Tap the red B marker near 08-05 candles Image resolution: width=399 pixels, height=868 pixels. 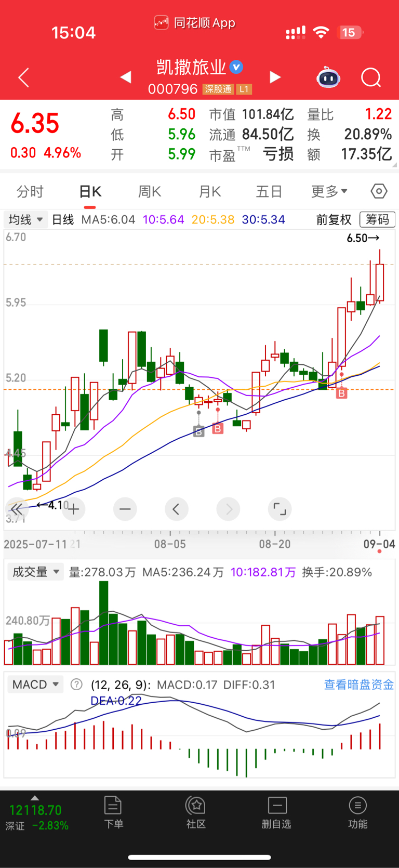218,429
